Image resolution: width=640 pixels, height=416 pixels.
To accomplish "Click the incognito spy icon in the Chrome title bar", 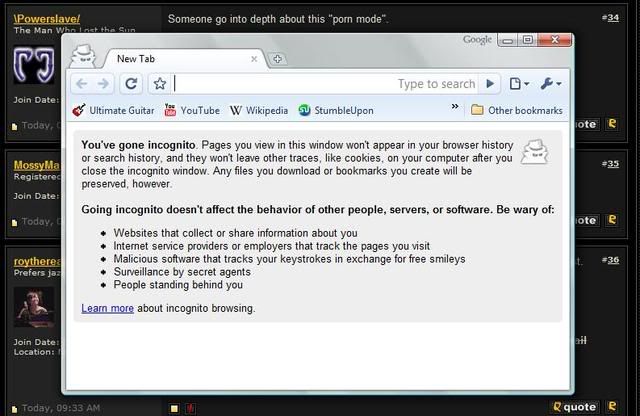I will [x=84, y=56].
